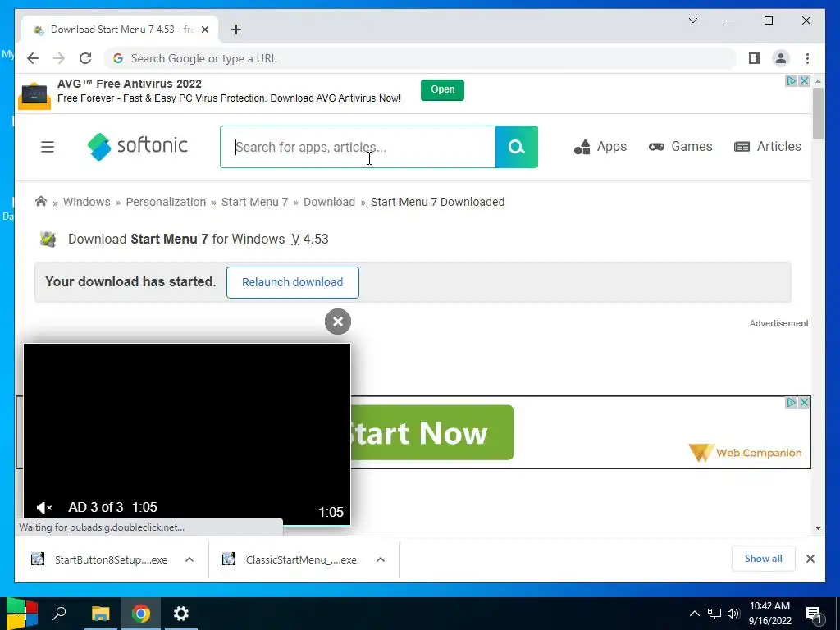Show hidden system tray icons

[694, 614]
